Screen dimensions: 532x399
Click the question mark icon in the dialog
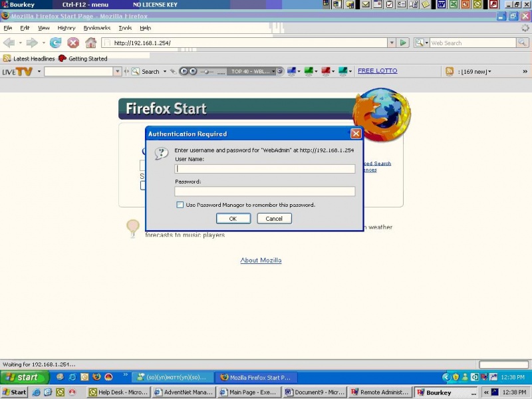coord(161,154)
